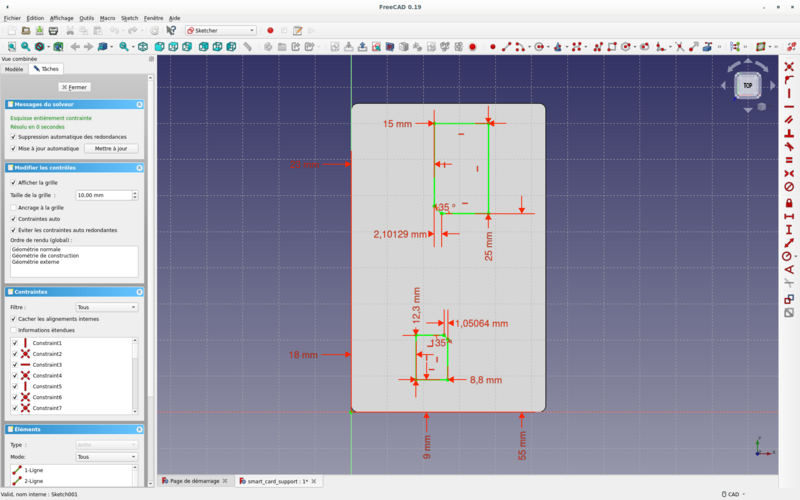Collapse the Contraintes panel
Screen dimensions: 800x500
[x=139, y=292]
